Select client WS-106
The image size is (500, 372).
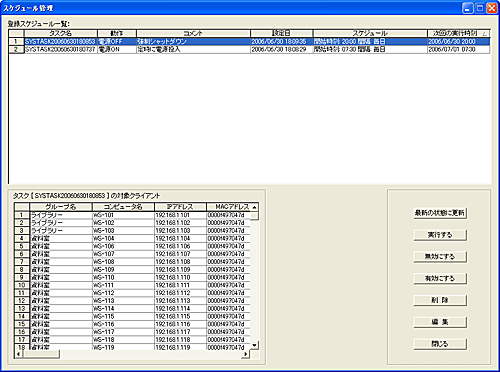pyautogui.click(x=123, y=246)
